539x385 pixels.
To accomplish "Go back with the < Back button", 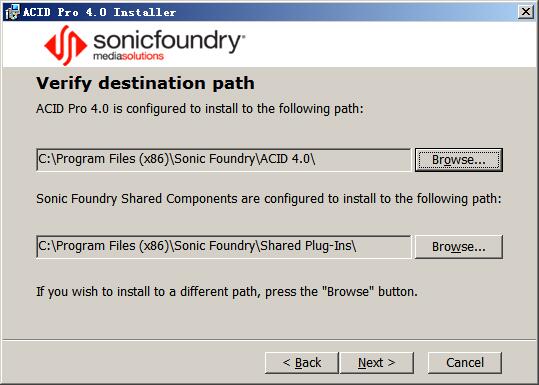I will 301,363.
